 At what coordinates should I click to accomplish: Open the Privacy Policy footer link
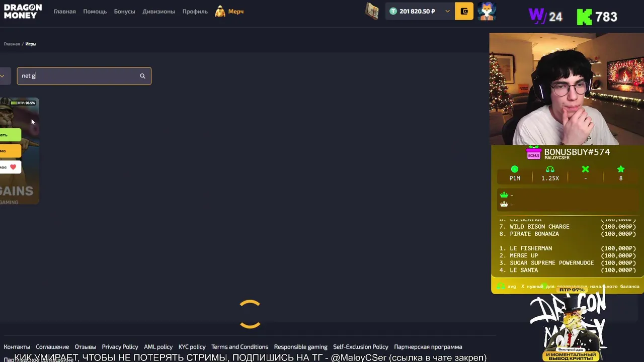point(120,347)
